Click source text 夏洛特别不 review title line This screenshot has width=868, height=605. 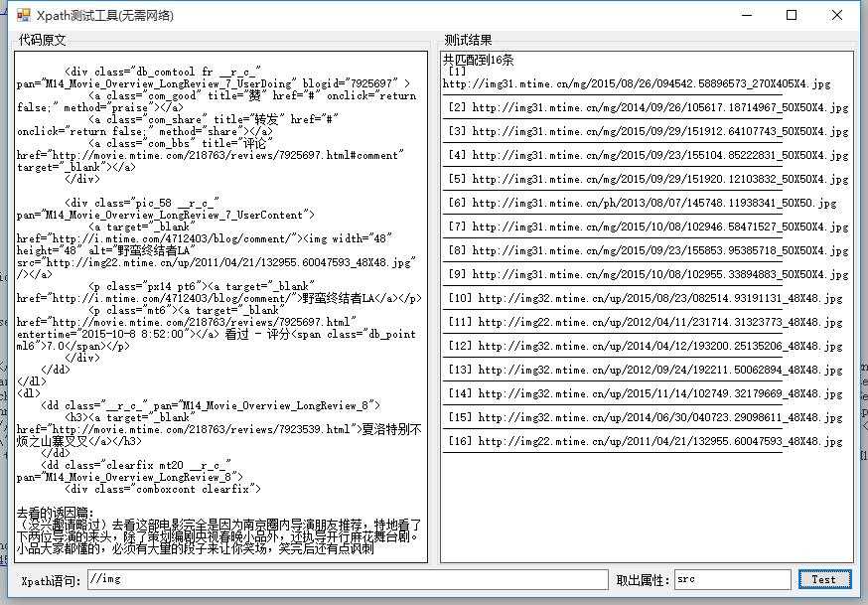click(x=219, y=429)
